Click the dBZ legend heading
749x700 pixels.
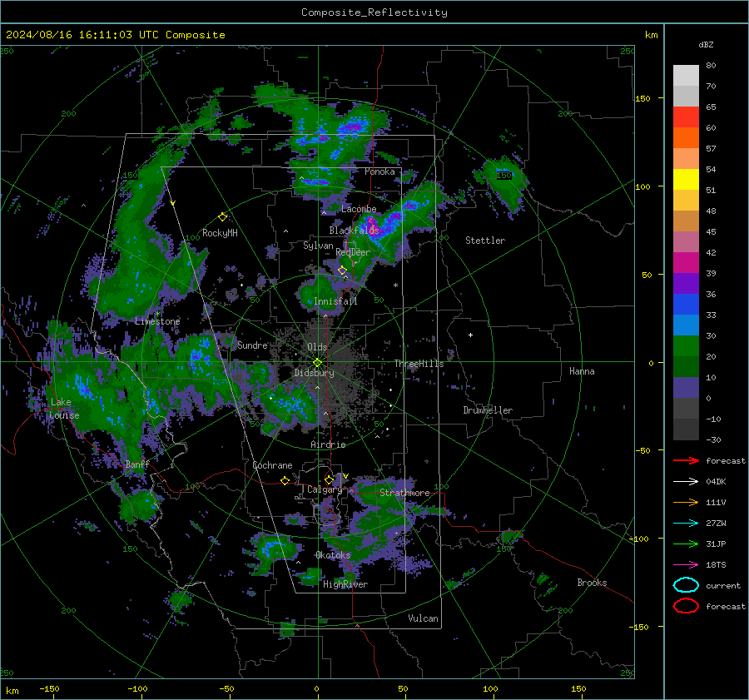[706, 44]
